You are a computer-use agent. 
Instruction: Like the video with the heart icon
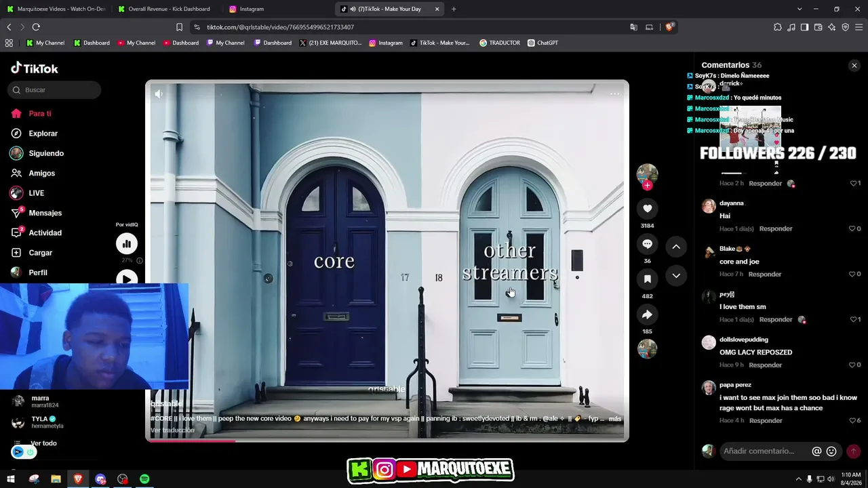tap(647, 209)
